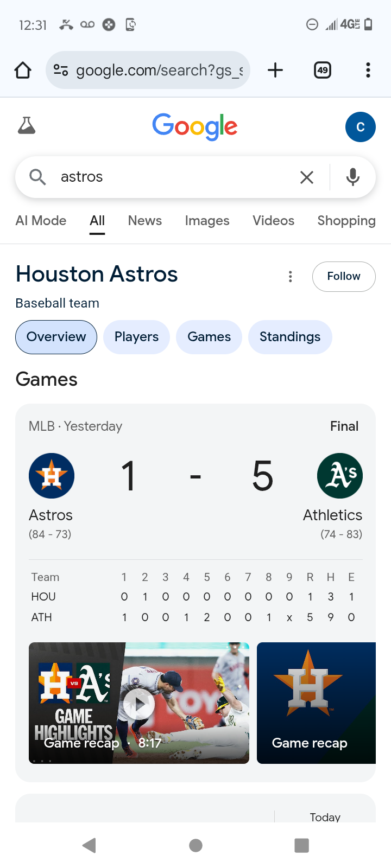
Task: Open a new tab with plus icon
Action: coord(275,70)
